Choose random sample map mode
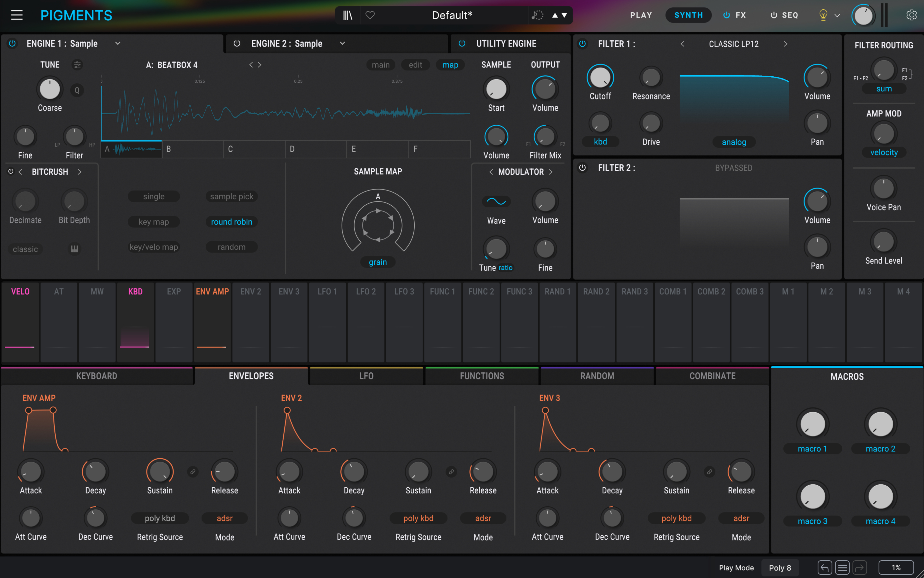Screen dimensions: 924x578 (231, 247)
